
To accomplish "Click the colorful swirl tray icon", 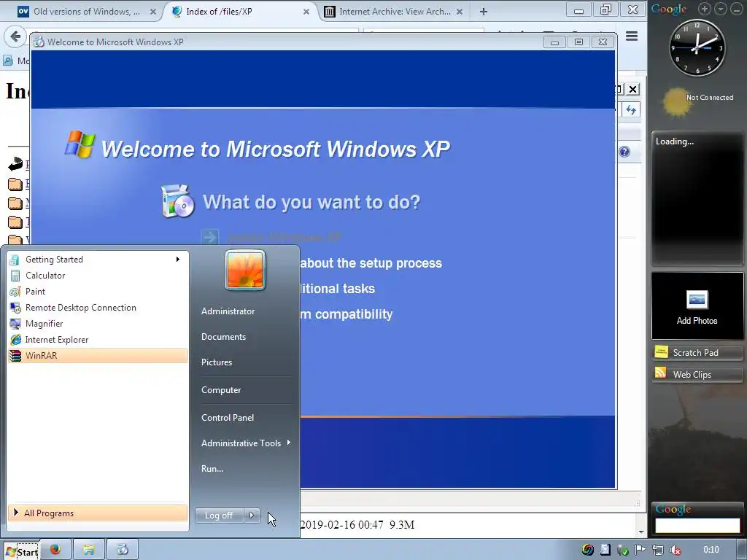I will click(x=588, y=550).
